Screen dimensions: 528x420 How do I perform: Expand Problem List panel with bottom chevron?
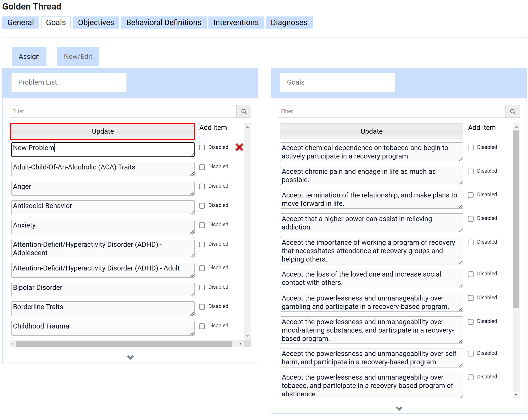click(x=130, y=357)
